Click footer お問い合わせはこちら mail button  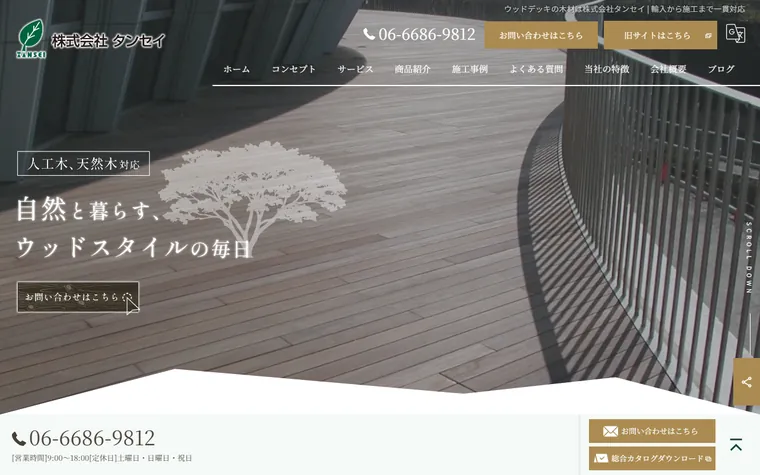[x=652, y=431]
